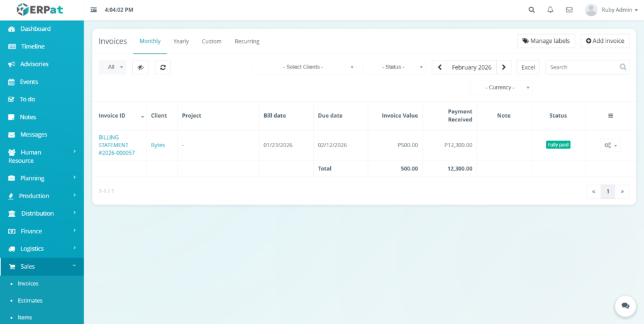Toggle column visibility eye-slash button
This screenshot has width=644, height=324.
140,67
